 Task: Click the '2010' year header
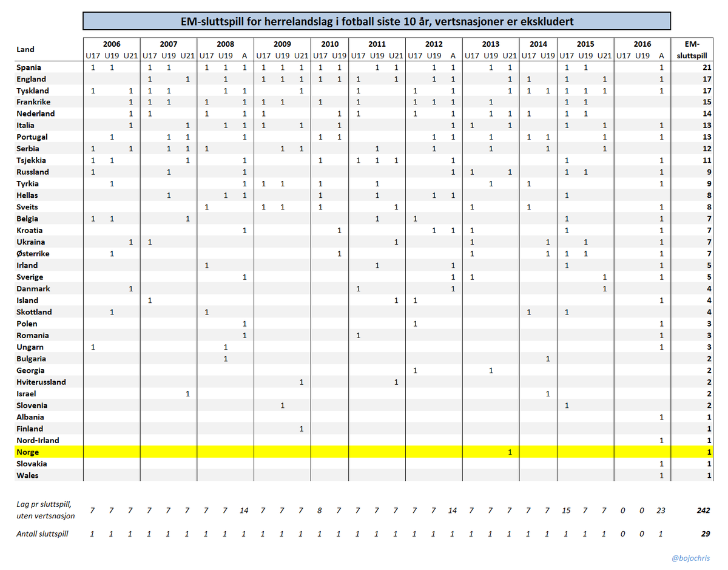(x=330, y=44)
